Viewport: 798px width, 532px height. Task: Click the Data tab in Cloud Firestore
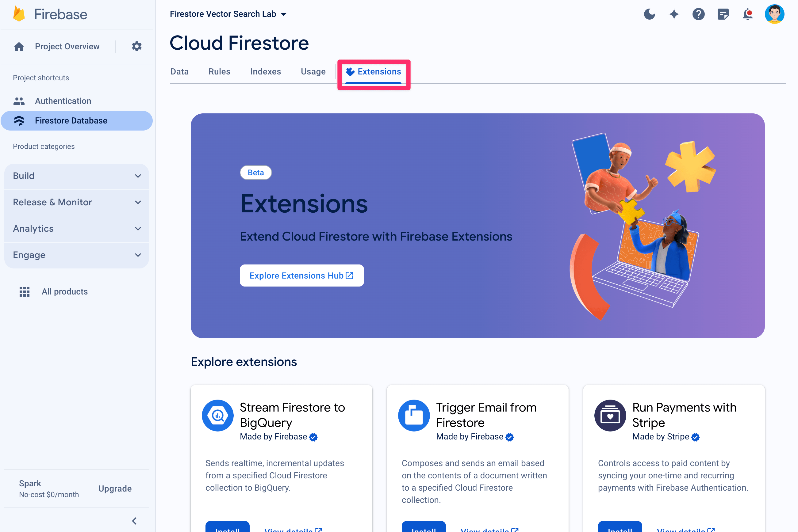(x=179, y=71)
